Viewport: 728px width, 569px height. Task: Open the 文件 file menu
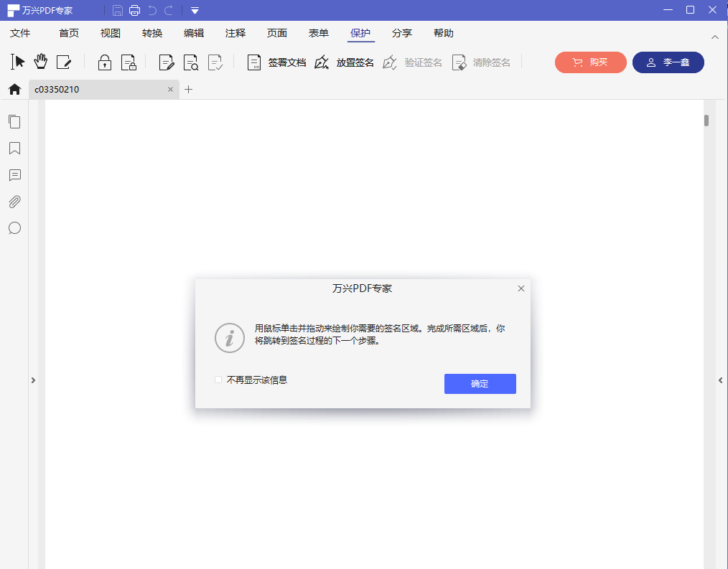pos(20,33)
